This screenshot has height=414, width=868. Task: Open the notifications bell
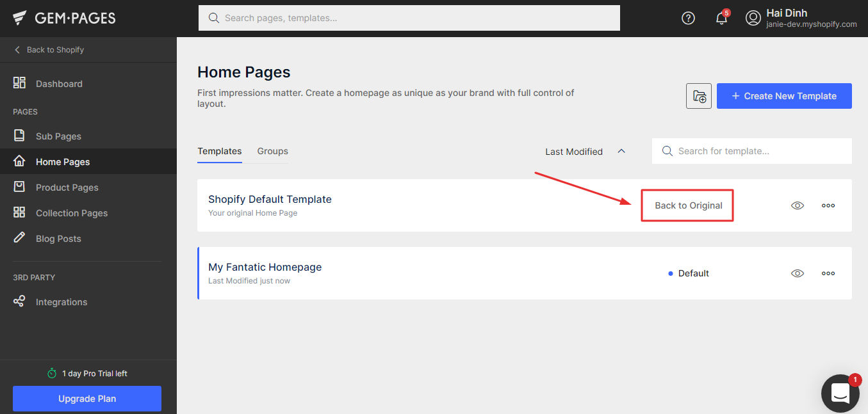point(721,18)
